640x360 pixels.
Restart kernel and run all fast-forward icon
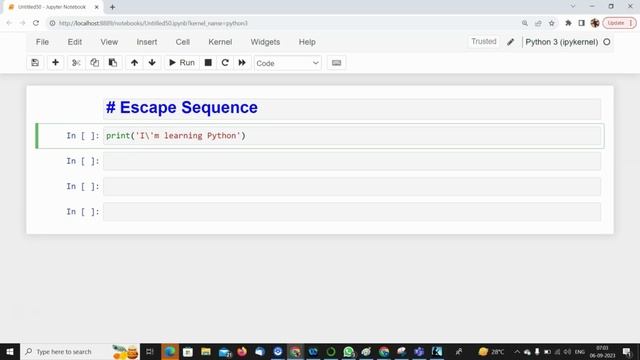[x=242, y=63]
